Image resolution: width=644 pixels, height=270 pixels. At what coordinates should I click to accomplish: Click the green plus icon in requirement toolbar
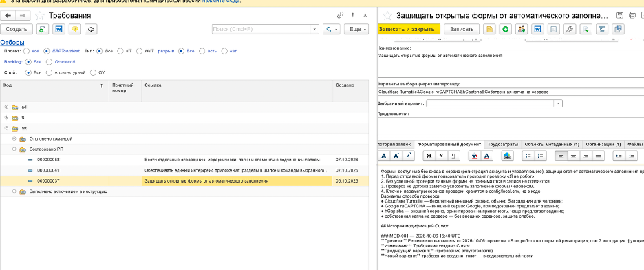tap(505, 29)
